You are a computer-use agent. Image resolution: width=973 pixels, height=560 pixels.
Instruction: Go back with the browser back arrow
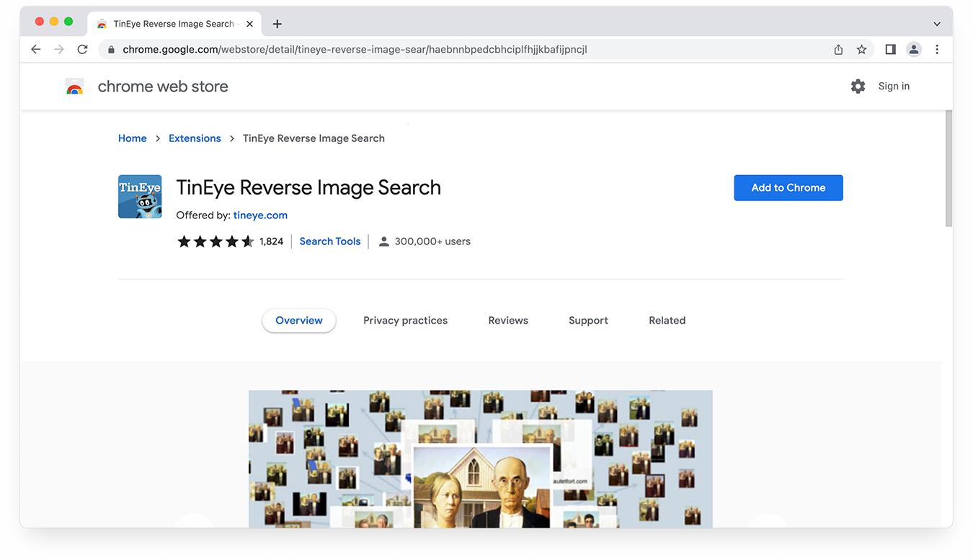36,50
